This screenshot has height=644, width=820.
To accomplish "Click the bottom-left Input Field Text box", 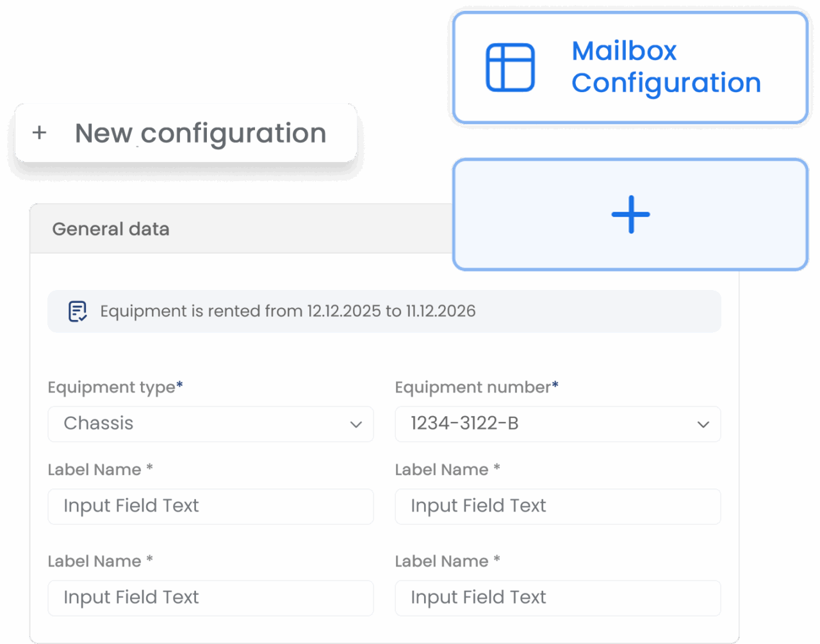I will pos(211,598).
